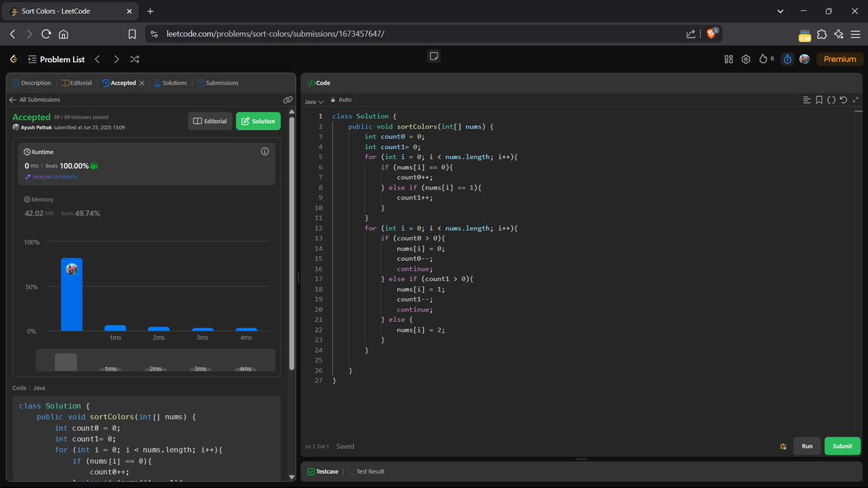Click the runtime distribution slider
868x488 pixels.
(x=64, y=361)
